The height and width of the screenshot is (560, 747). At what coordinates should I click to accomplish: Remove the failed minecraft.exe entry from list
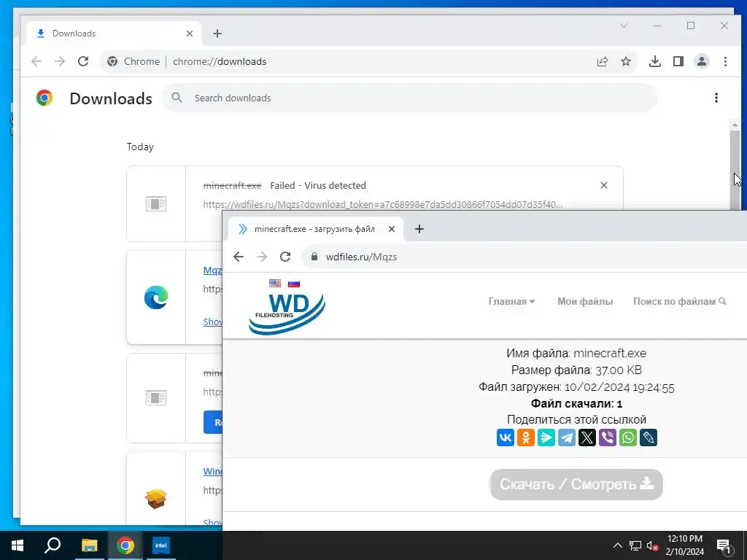pyautogui.click(x=603, y=185)
